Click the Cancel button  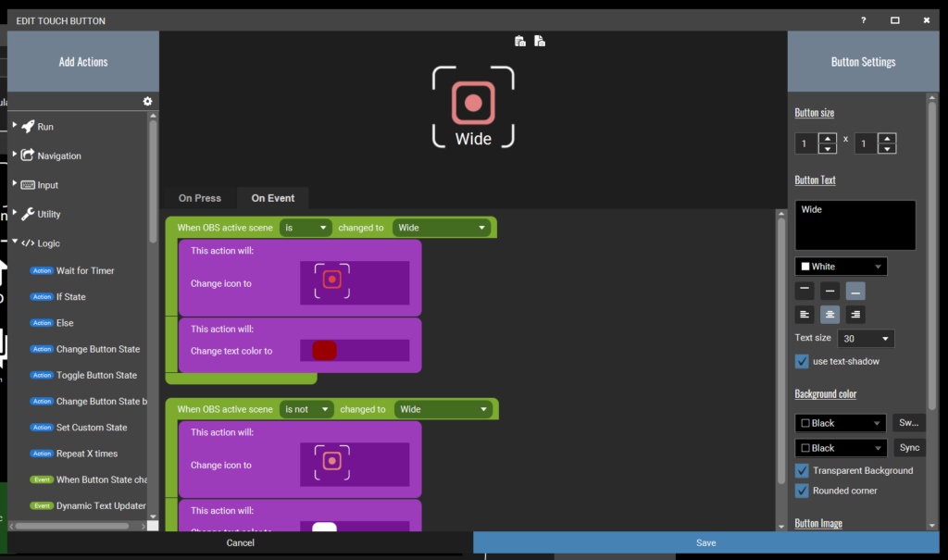[240, 542]
